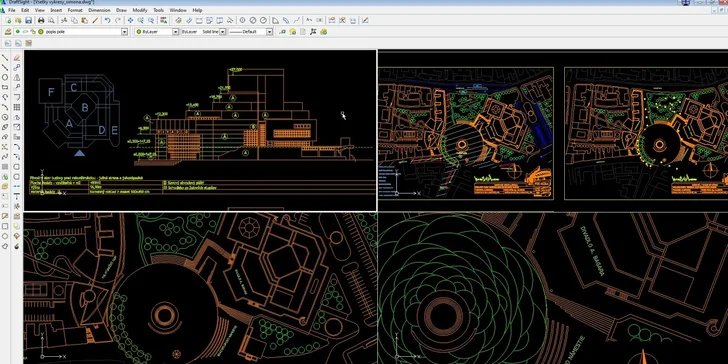The height and width of the screenshot is (364, 728).
Task: Select the Eraser delete tool in Modify toolbar
Action: (17, 58)
